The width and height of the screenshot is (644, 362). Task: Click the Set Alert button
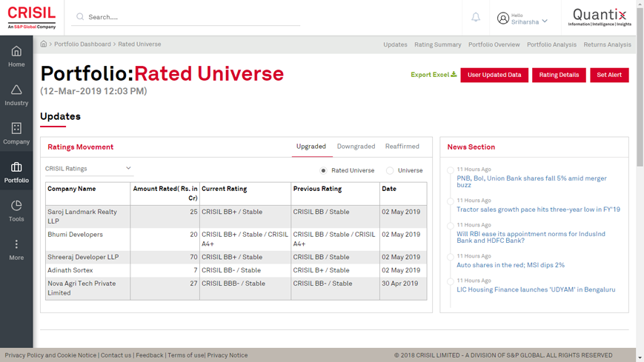click(608, 75)
